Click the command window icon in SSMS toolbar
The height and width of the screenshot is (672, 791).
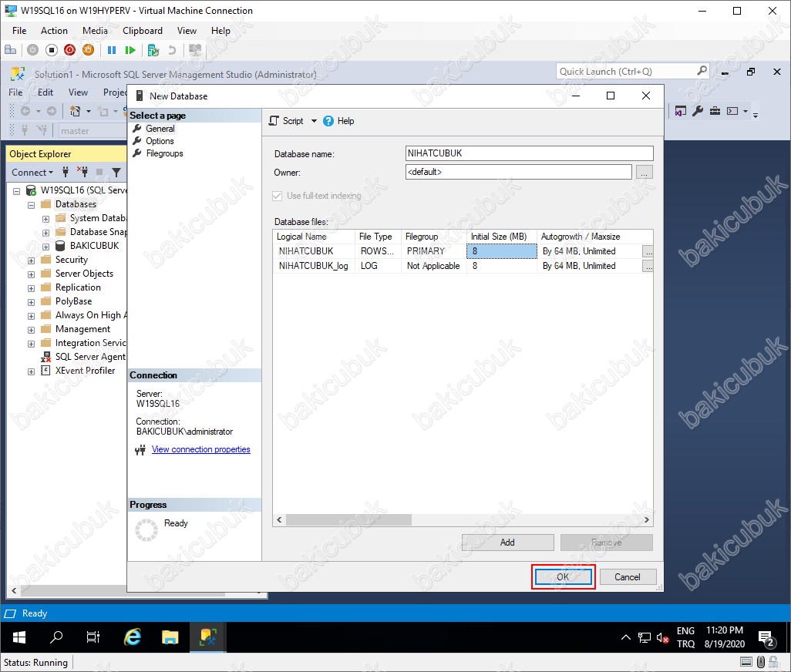pyautogui.click(x=732, y=111)
